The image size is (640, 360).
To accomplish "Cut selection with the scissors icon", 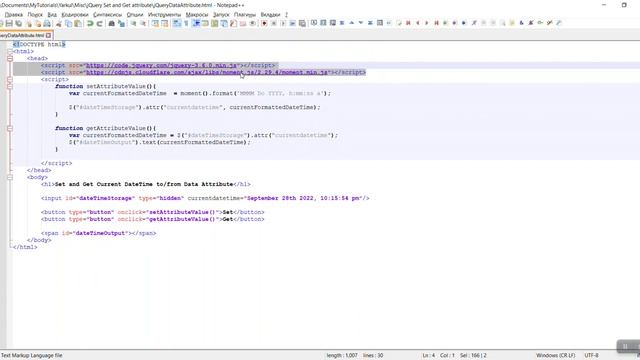I will pos(58,23).
